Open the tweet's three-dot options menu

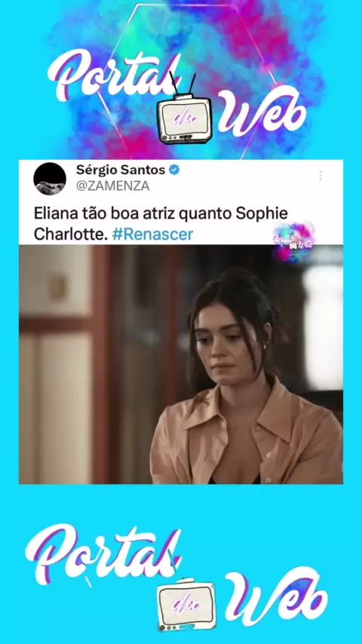(x=320, y=176)
